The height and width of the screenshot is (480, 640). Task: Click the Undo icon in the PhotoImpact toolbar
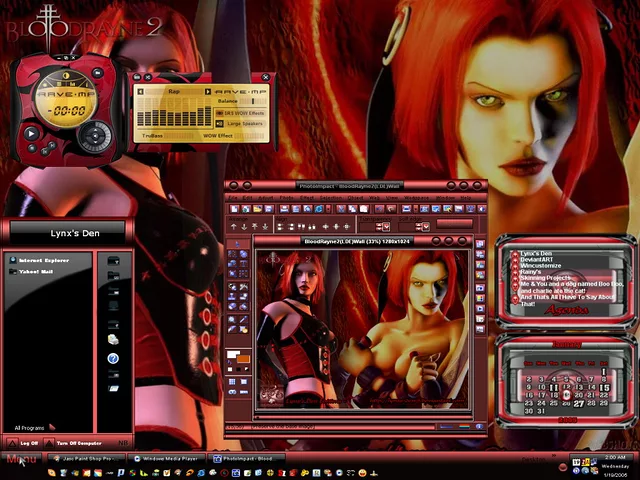click(380, 209)
